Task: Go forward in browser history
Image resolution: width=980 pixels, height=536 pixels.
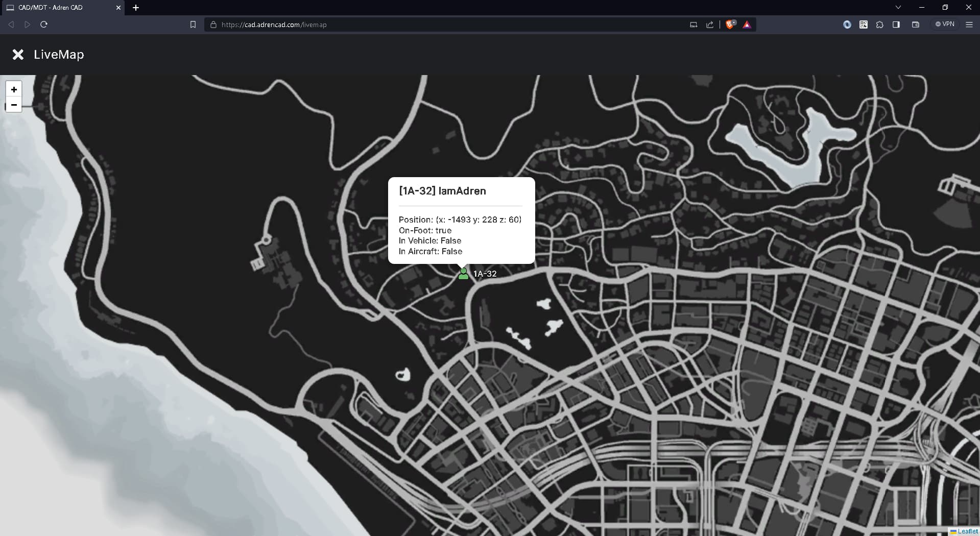Action: pos(28,25)
